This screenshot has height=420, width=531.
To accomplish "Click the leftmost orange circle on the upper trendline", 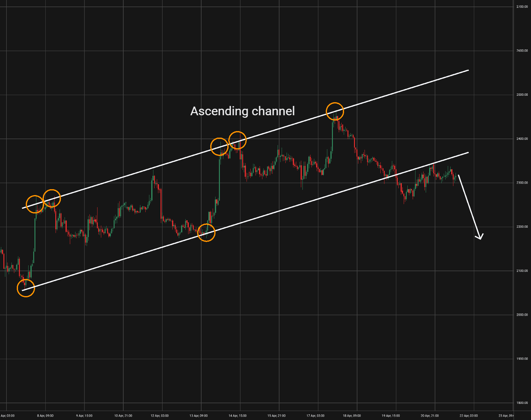I will coord(35,204).
